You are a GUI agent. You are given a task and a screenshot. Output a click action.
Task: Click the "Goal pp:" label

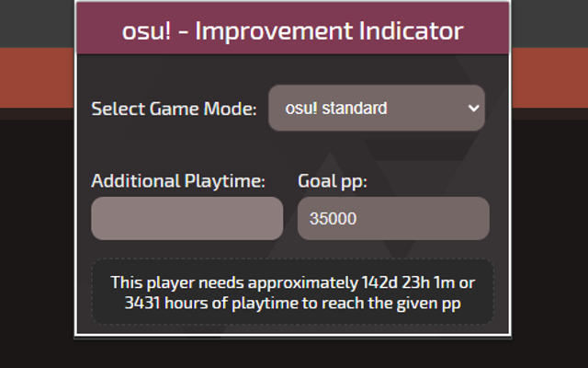pyautogui.click(x=333, y=181)
